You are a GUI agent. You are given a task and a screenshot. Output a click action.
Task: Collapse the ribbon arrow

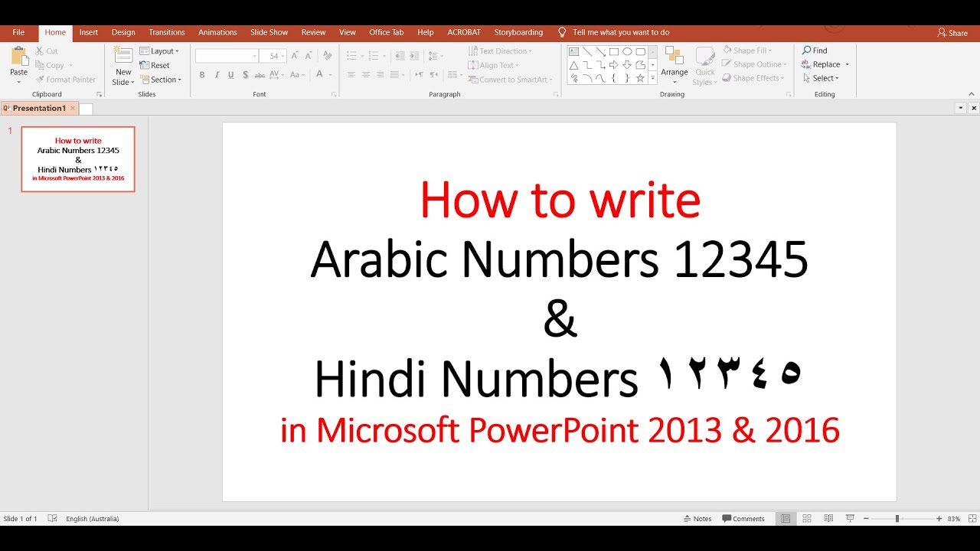point(971,94)
